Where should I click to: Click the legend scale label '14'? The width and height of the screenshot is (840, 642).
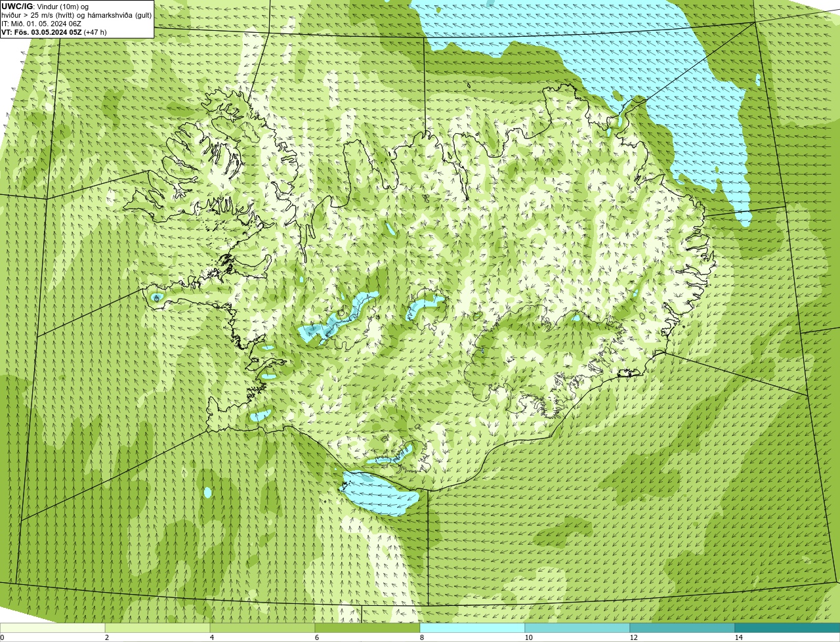(738, 637)
